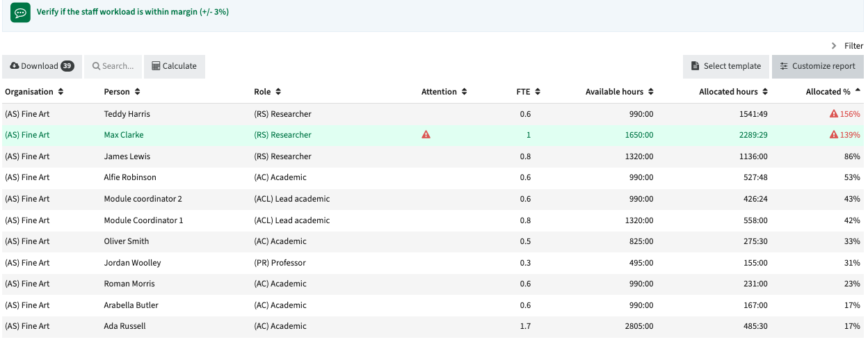
Task: Click the (PR) Professor role cell
Action: pos(280,263)
